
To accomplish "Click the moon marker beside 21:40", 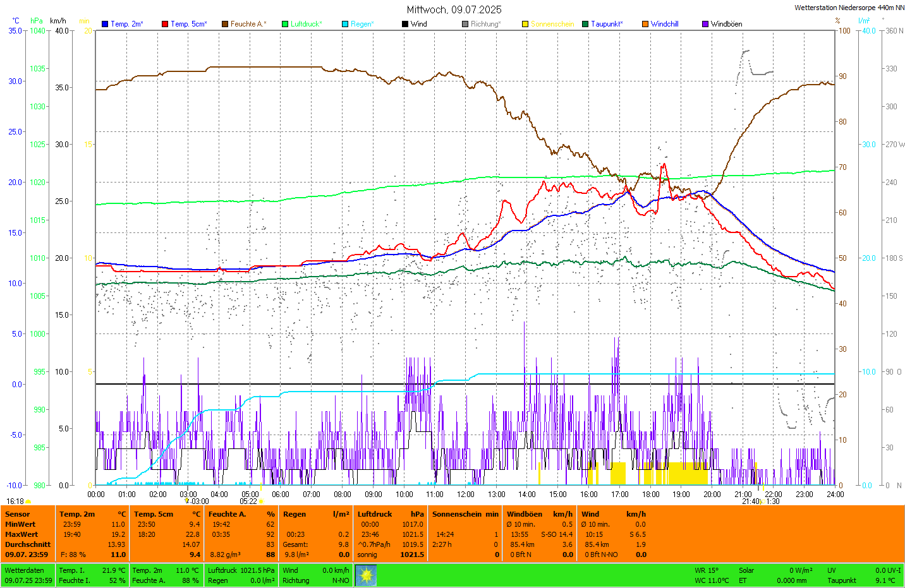I will [762, 501].
